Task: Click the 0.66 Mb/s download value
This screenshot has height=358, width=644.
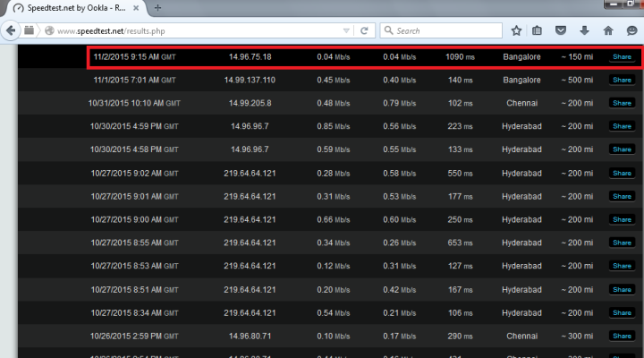Action: [333, 219]
